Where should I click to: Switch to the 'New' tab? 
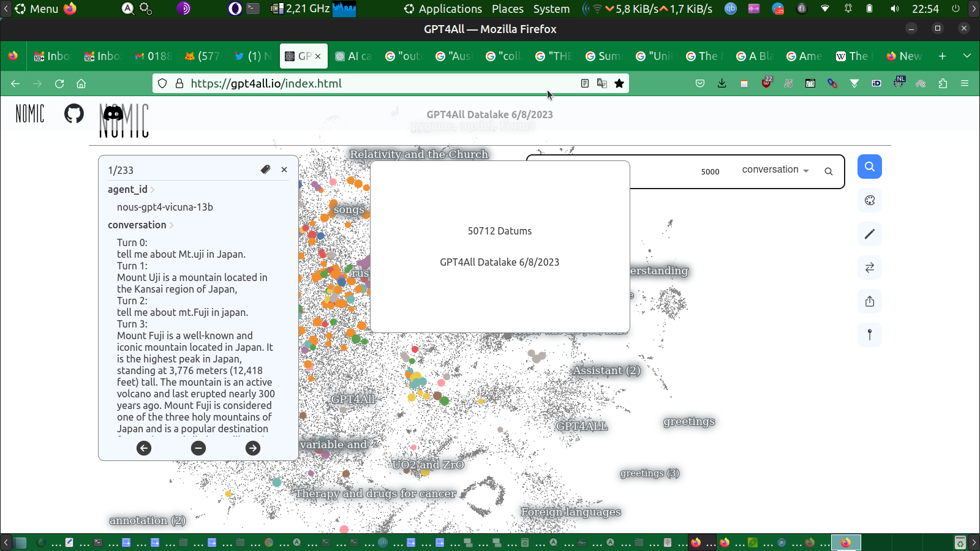[904, 56]
